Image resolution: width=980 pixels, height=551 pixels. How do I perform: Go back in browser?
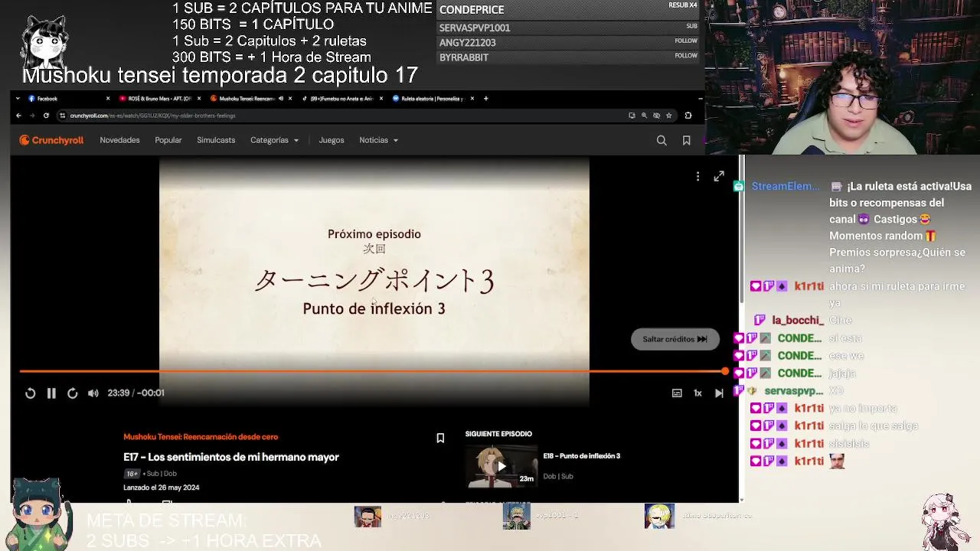click(18, 116)
